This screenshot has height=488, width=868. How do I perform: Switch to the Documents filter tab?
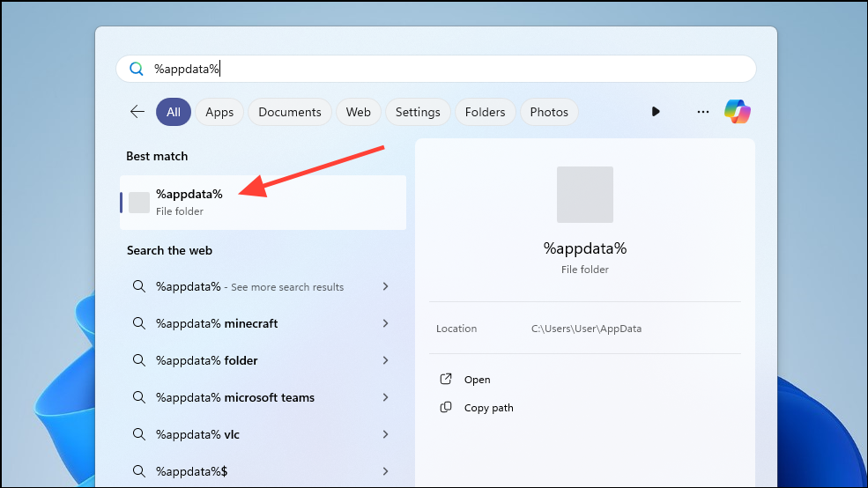click(290, 112)
